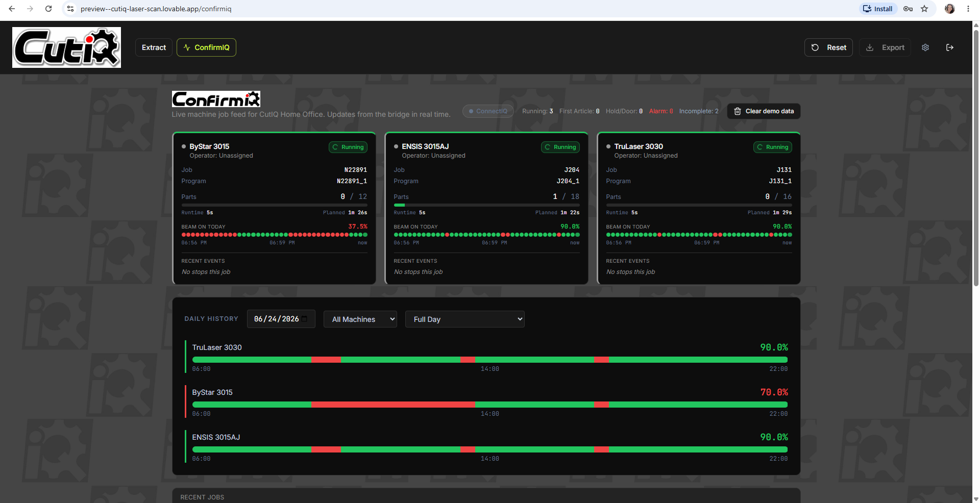Open the date picker field 06/24/2026
The width and height of the screenshot is (980, 503).
pos(281,319)
